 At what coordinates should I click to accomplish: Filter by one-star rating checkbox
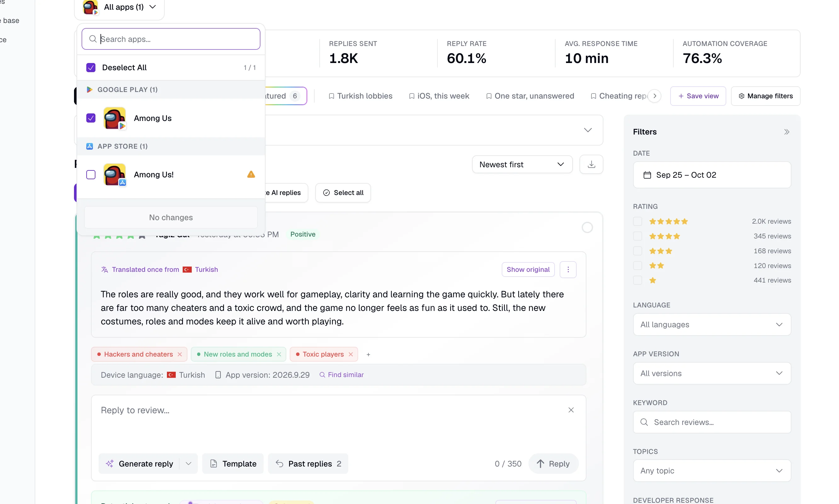point(637,281)
